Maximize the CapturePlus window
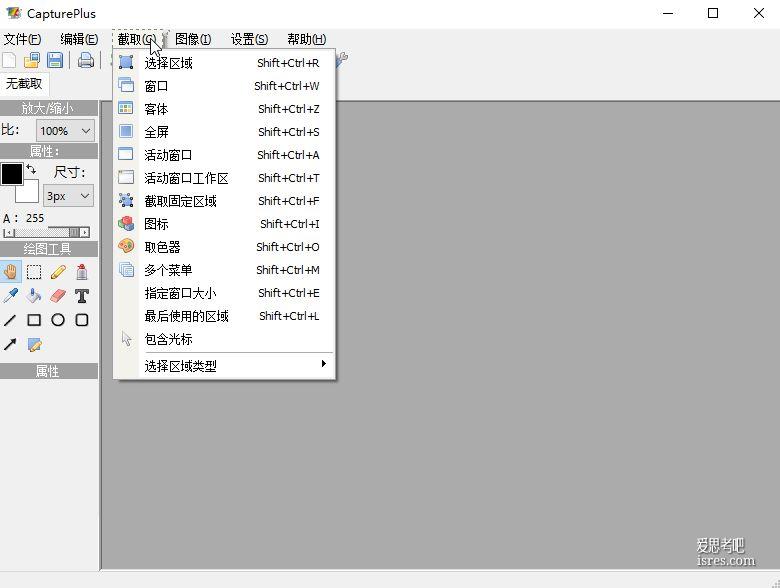Viewport: 780px width, 588px height. tap(713, 13)
